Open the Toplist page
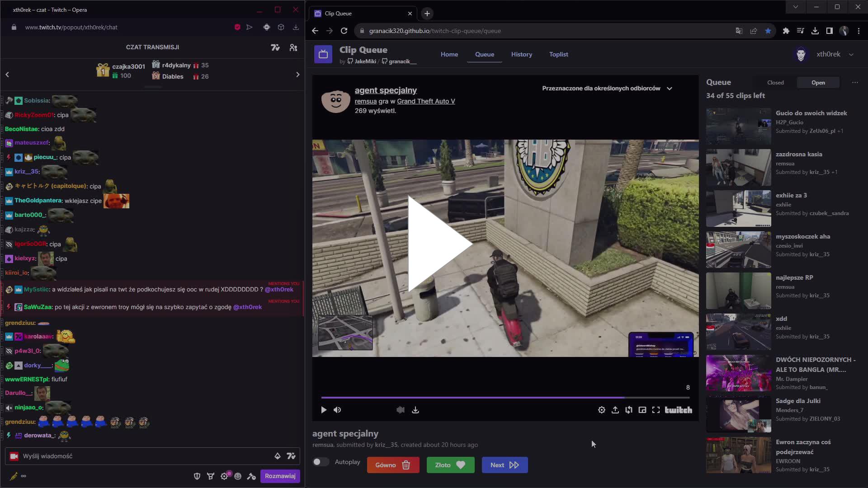The image size is (868, 488). click(x=559, y=54)
